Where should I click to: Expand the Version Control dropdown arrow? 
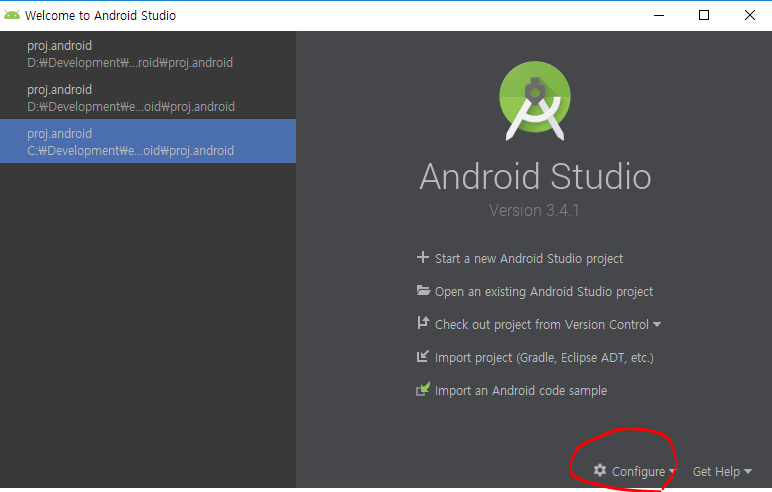657,325
